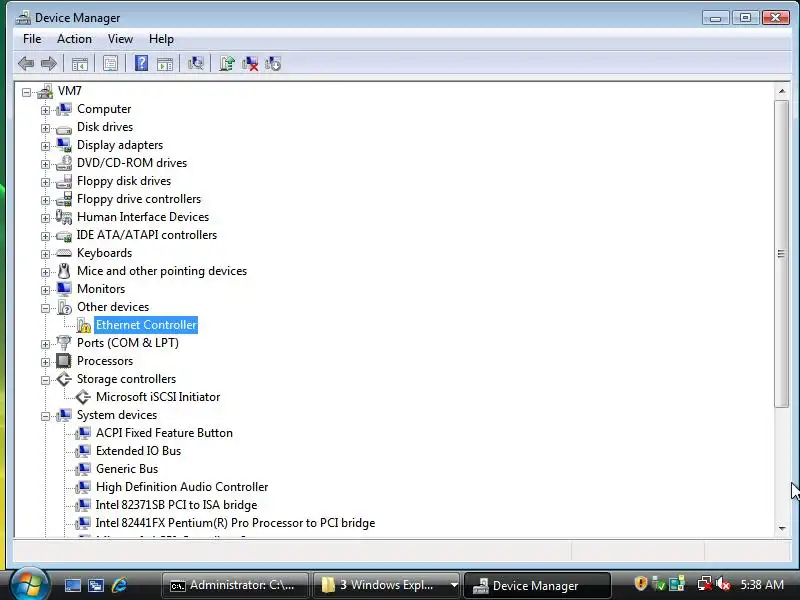Viewport: 800px width, 600px height.
Task: Select Extended IO Bus device
Action: pos(138,451)
